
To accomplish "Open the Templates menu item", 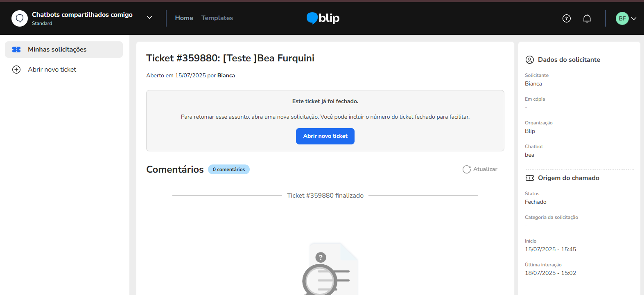I will coord(217,18).
